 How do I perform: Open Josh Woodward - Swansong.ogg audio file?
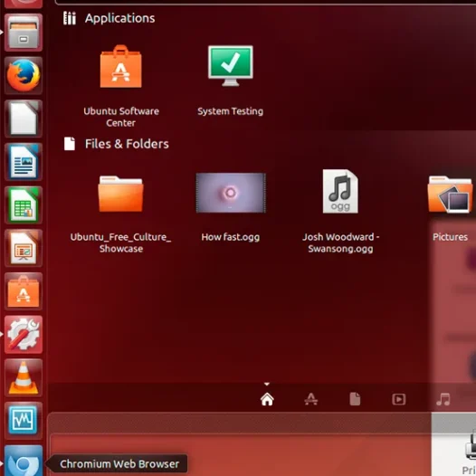click(340, 191)
